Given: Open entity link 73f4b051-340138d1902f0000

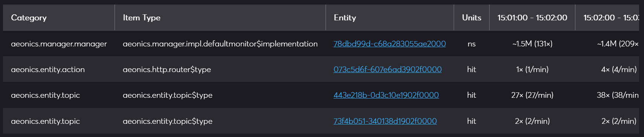Looking at the screenshot, I should point(385,121).
